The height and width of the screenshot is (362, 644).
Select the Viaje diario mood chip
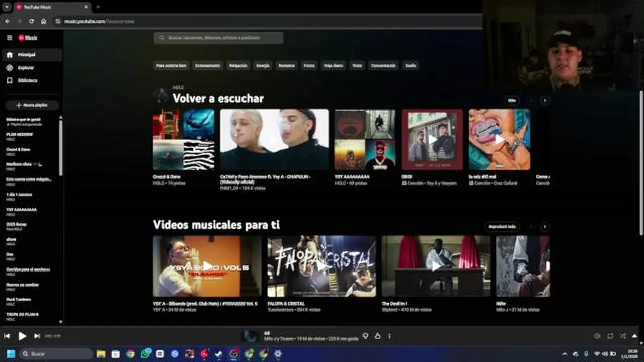pos(333,66)
